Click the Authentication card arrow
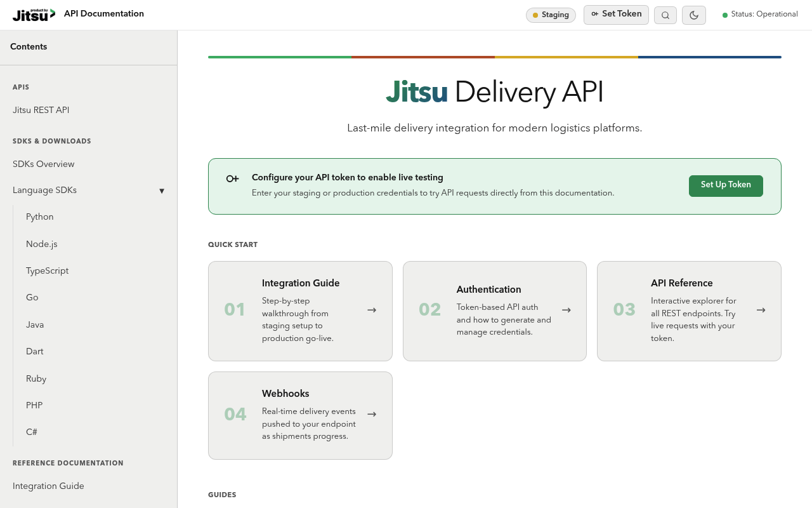812x508 pixels. pos(566,310)
